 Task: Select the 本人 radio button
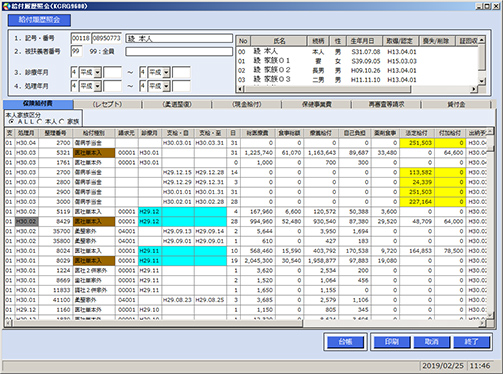pos(39,122)
